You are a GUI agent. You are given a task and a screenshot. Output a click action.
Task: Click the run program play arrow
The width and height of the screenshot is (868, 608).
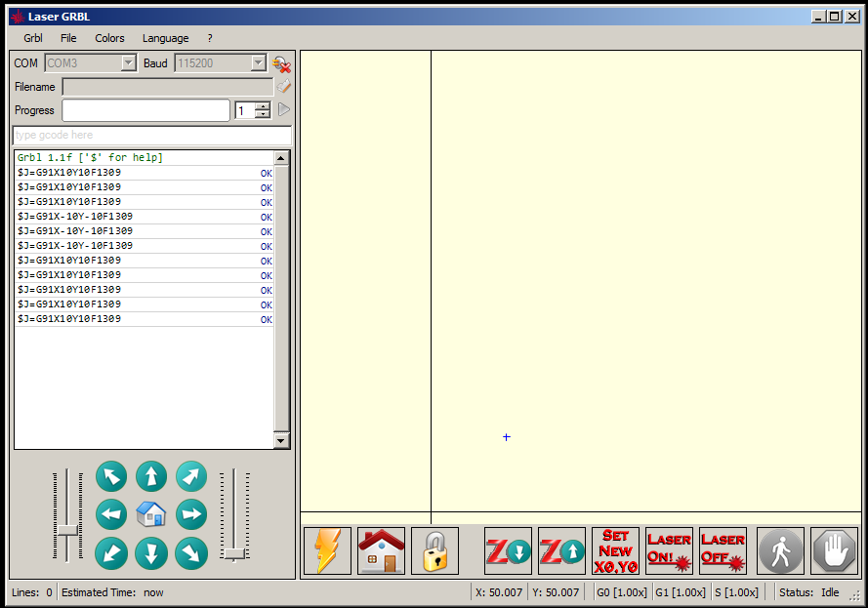pos(284,109)
